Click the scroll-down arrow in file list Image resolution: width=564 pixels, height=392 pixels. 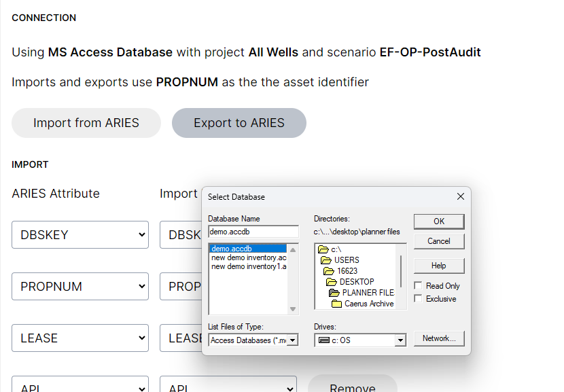tap(293, 309)
